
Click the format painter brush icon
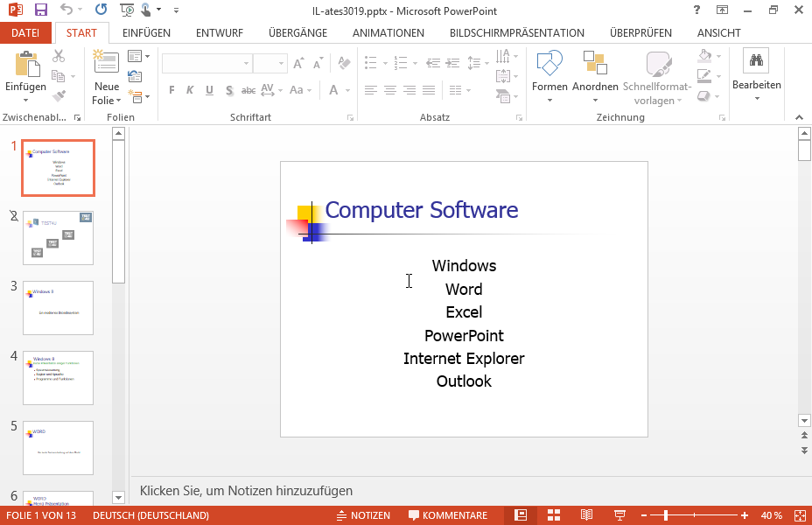point(59,96)
